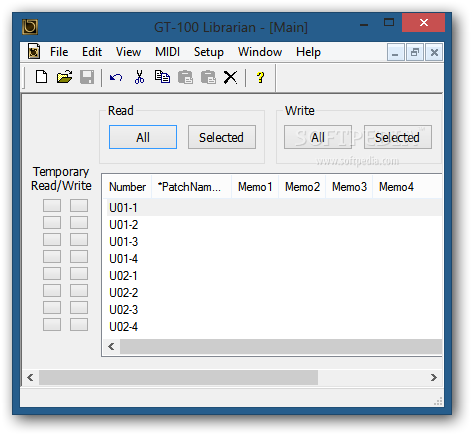Click the document icon beside File menu
Viewport: 472px width, 435px height.
click(x=34, y=52)
